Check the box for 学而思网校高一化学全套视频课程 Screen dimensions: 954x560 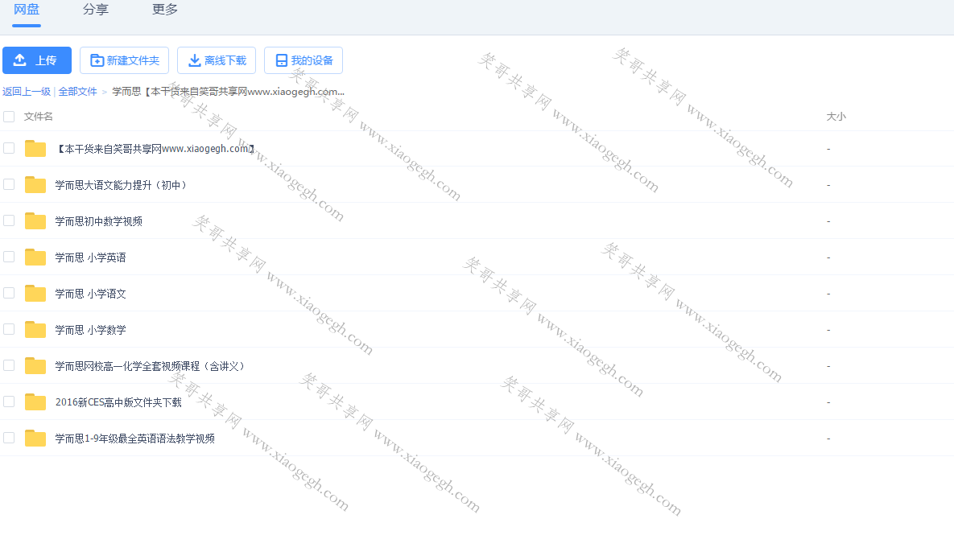[x=9, y=365]
